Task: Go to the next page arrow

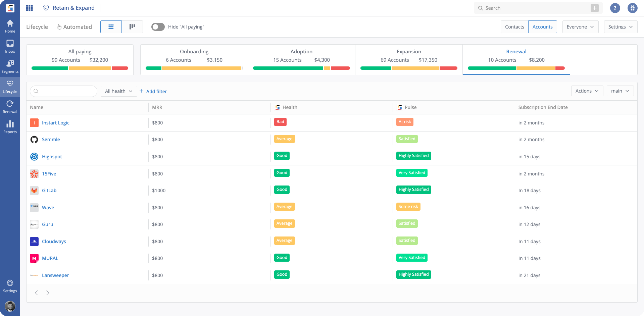Action: [48, 293]
